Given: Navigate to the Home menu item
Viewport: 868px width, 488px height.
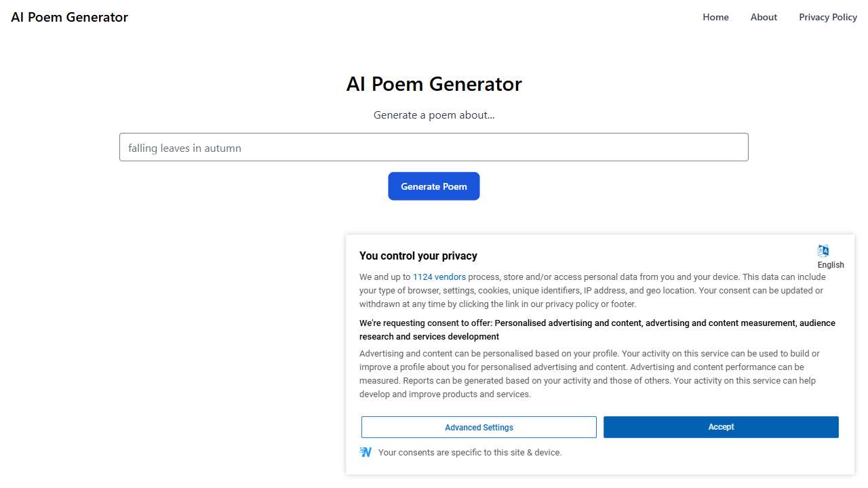Looking at the screenshot, I should 715,17.
